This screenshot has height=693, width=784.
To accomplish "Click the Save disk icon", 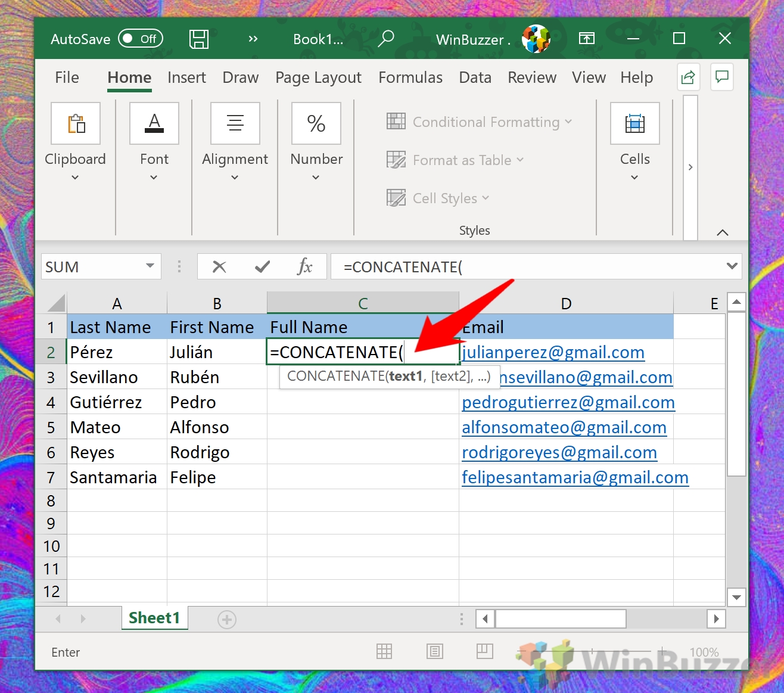I will [198, 39].
